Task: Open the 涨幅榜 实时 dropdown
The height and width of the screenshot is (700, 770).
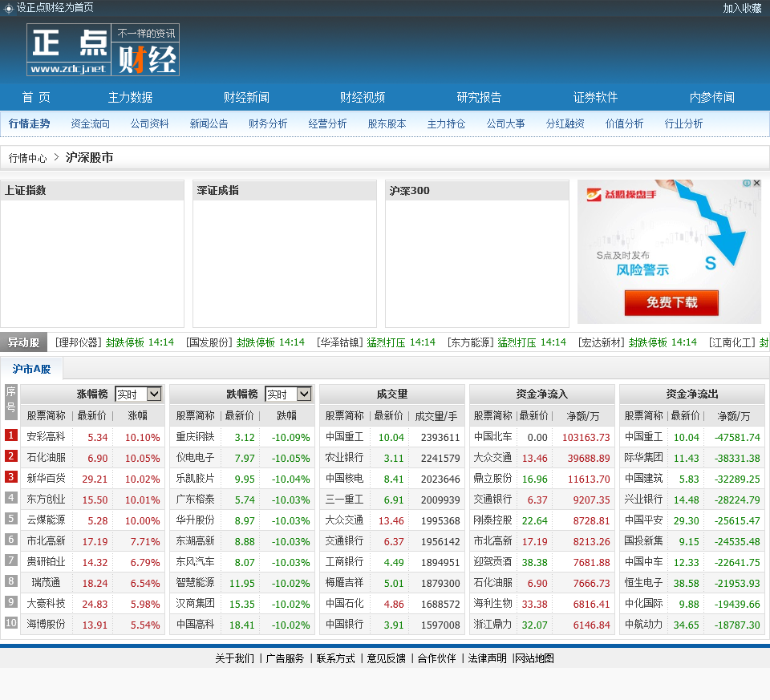Action: (138, 395)
